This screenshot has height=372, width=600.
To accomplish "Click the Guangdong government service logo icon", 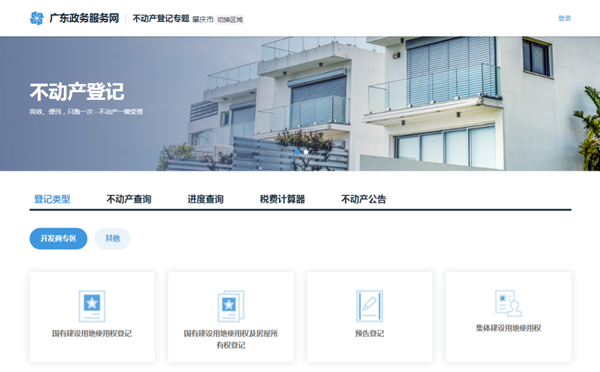I will [x=37, y=18].
